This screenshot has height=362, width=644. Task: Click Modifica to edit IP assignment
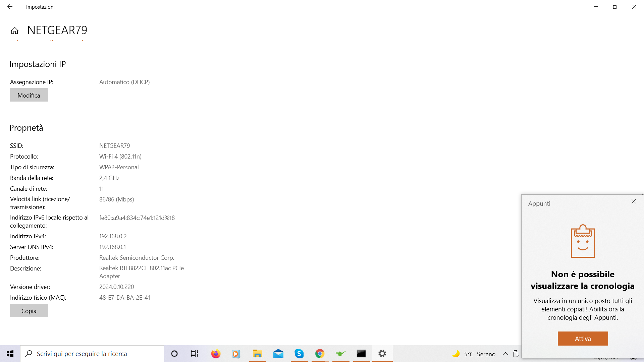coord(29,95)
